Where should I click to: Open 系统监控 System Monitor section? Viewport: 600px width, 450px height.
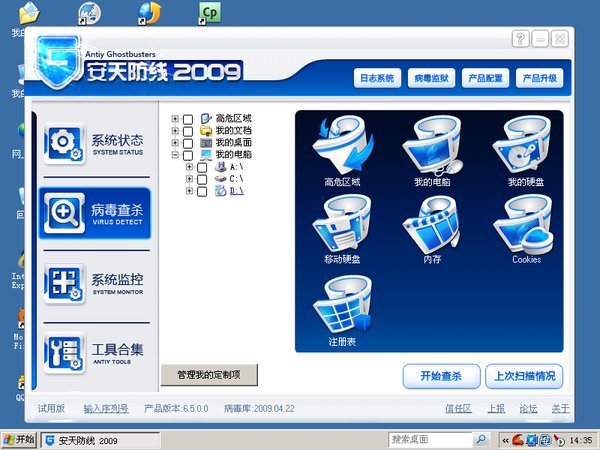tap(96, 284)
